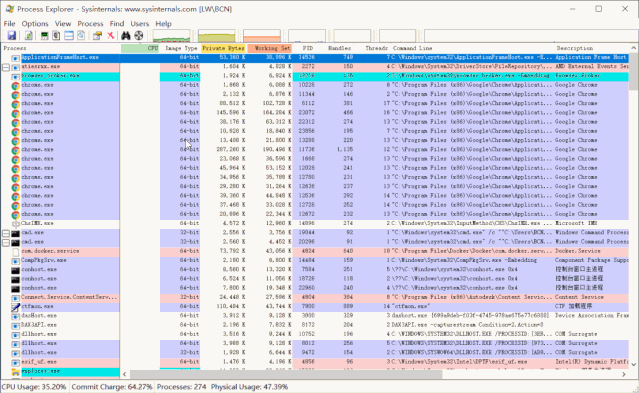Click the horizontal scrollbar left arrow
Viewport: 639px width, 393px height.
tap(125, 374)
